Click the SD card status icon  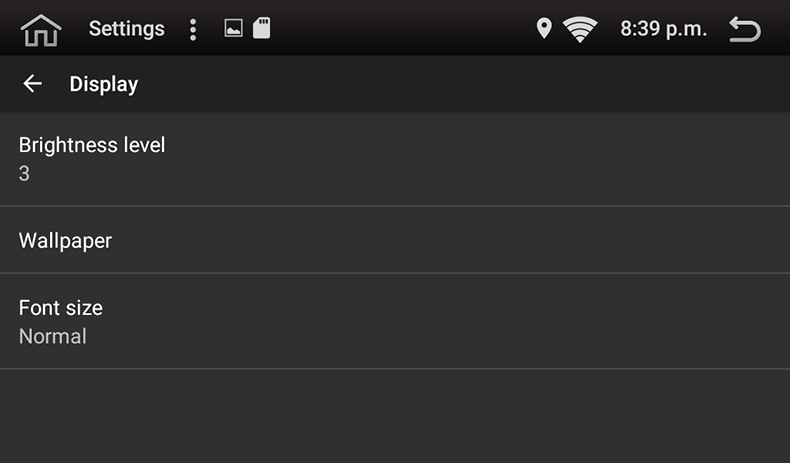click(261, 29)
